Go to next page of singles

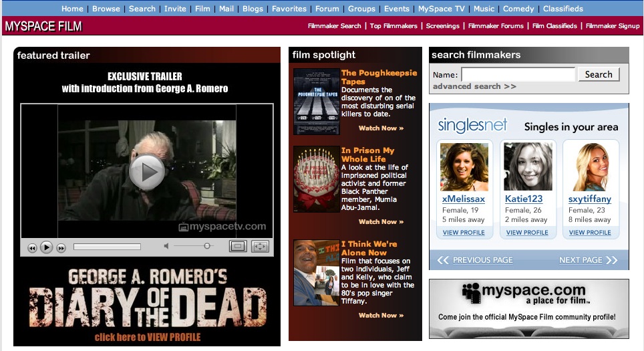click(x=588, y=260)
